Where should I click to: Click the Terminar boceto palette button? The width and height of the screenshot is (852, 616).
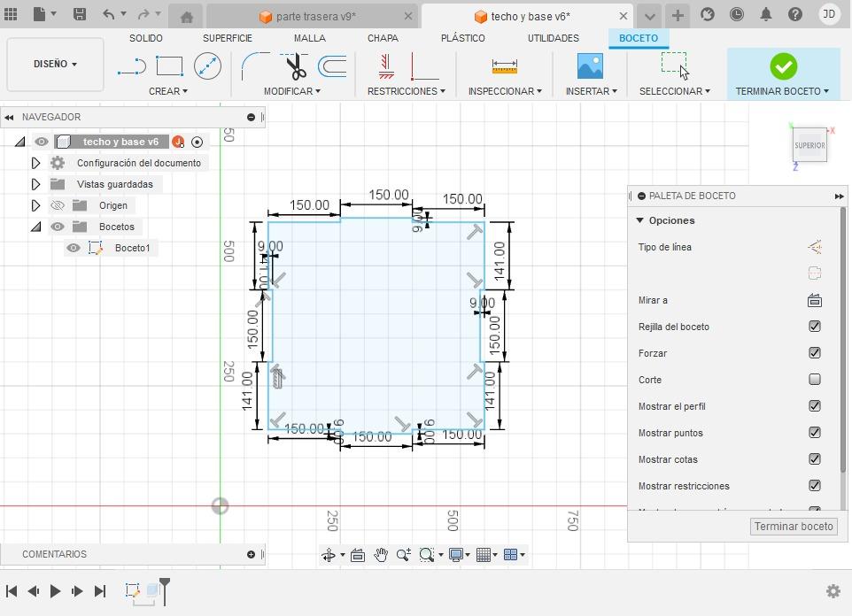(x=794, y=527)
